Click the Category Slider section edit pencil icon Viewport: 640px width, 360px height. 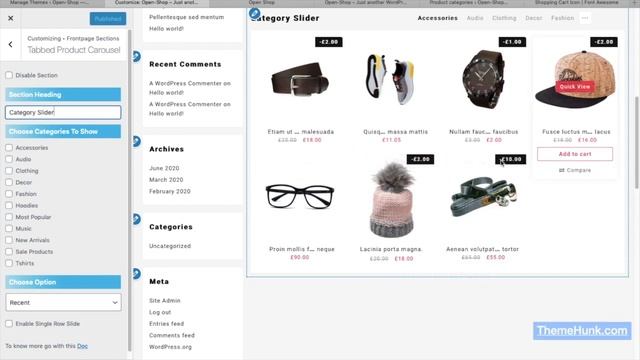click(255, 13)
